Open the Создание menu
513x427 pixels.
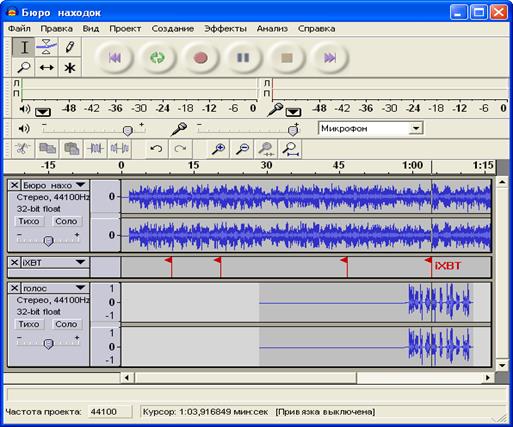tap(173, 29)
